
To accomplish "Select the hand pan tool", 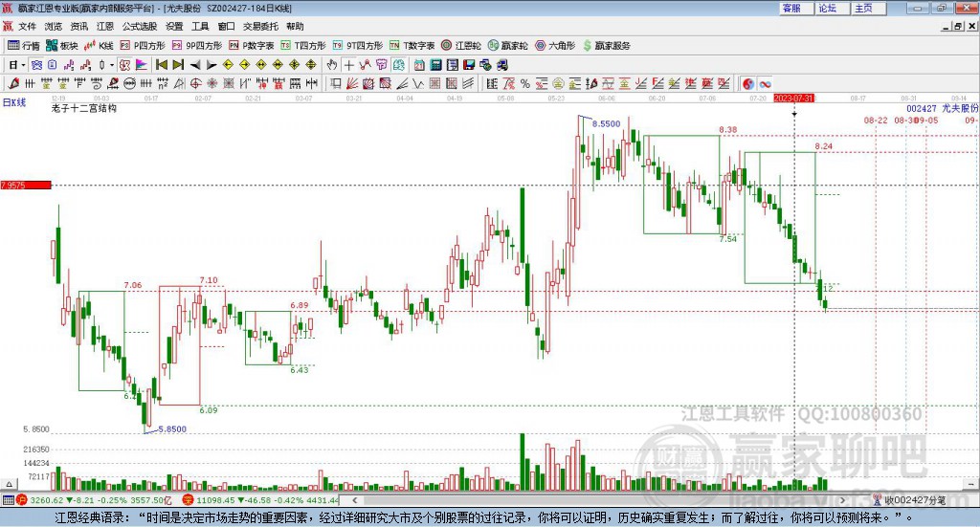I will pos(332,65).
